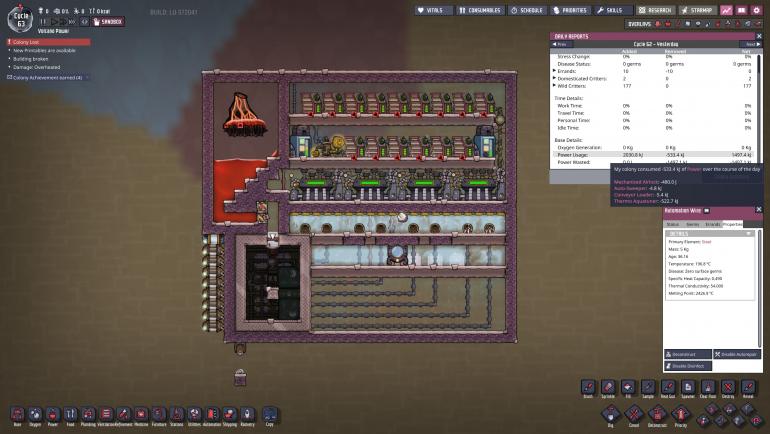Toggle the eye-shaped overlay icon
This screenshot has height=434, width=770.
tap(698, 24)
